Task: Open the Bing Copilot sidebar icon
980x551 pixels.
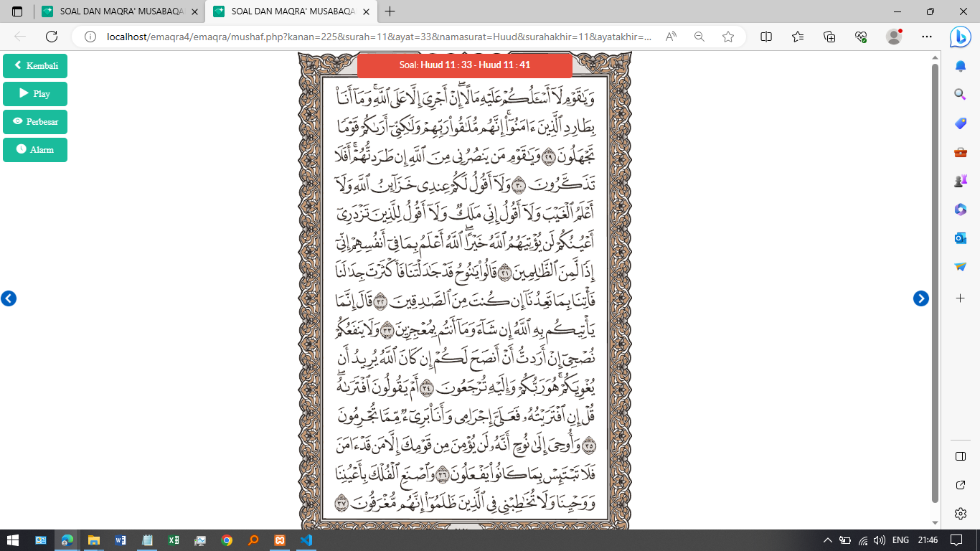Action: (x=960, y=37)
